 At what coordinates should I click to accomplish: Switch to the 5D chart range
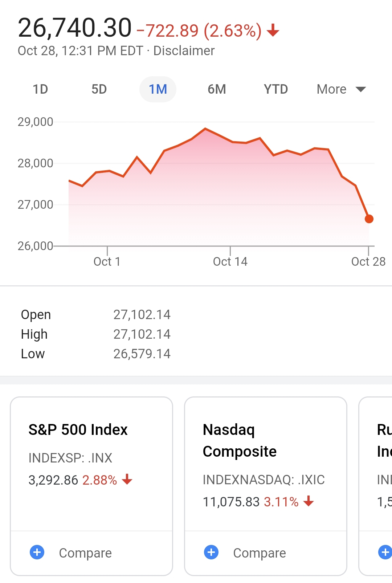pos(99,89)
